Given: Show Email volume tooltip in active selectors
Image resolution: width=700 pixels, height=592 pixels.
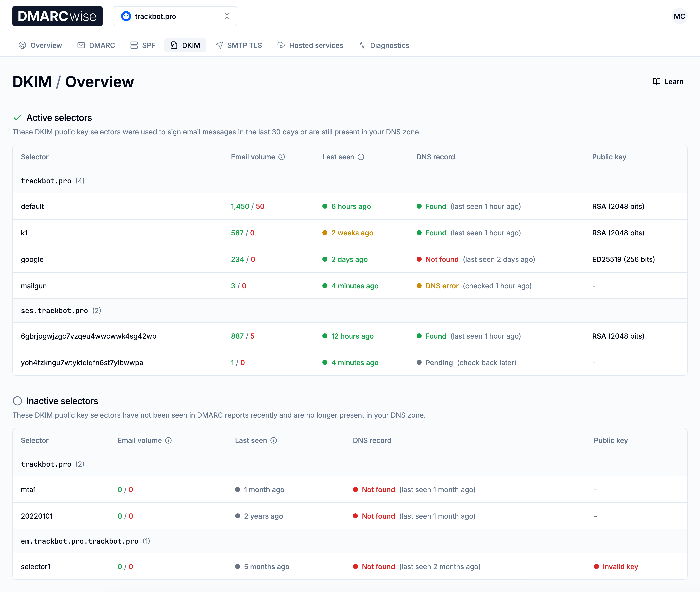Looking at the screenshot, I should [282, 157].
